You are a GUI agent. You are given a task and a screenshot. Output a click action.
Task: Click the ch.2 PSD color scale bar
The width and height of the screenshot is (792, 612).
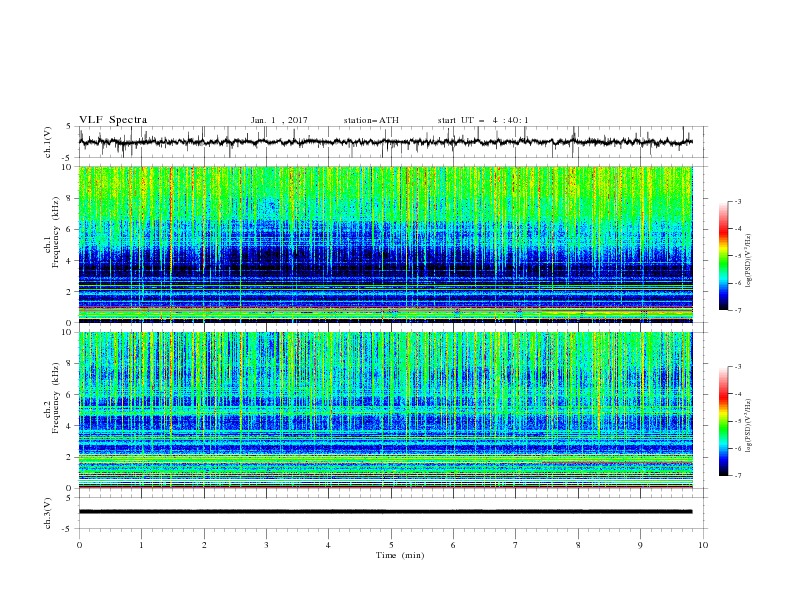pos(723,421)
